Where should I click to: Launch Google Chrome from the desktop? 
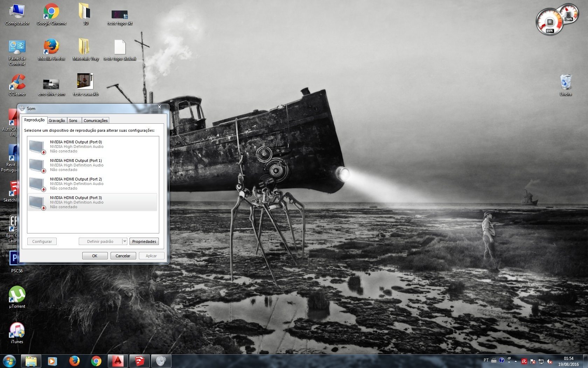click(x=51, y=15)
